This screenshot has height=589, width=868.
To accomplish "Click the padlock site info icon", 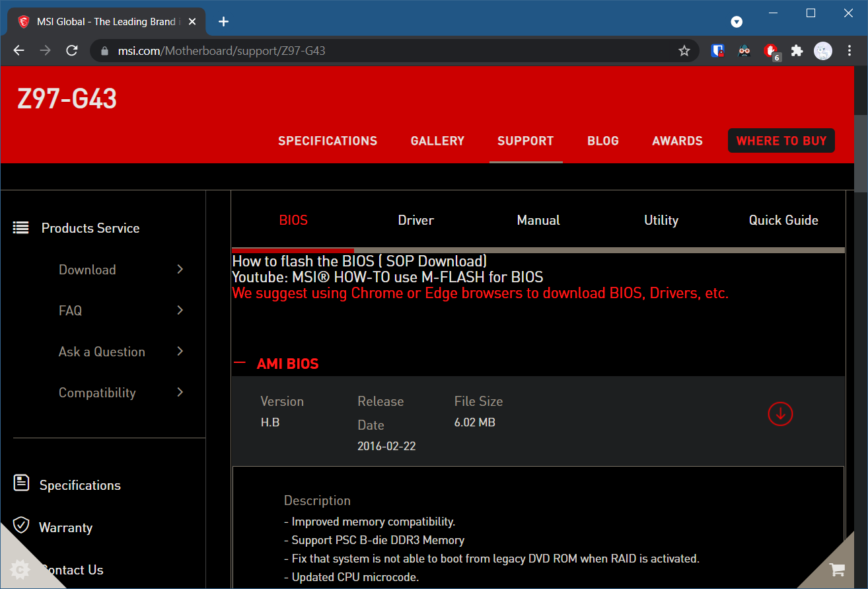I will [x=104, y=50].
